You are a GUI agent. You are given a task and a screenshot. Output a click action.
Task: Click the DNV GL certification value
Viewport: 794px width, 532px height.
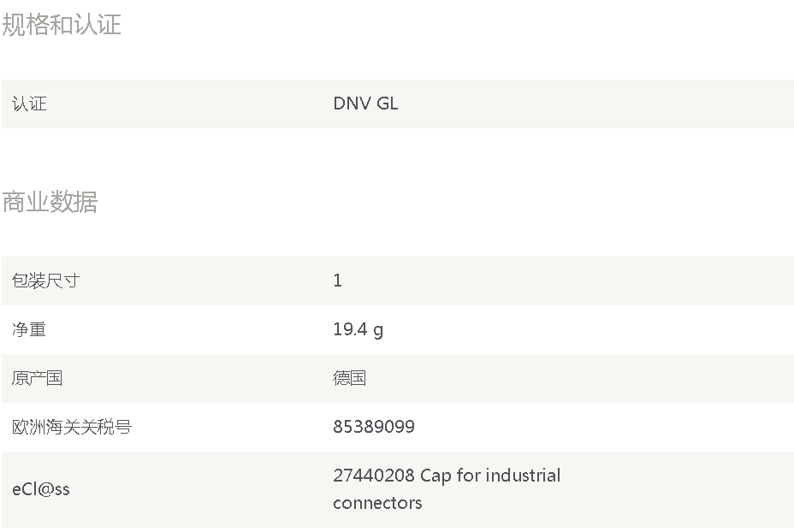365,103
